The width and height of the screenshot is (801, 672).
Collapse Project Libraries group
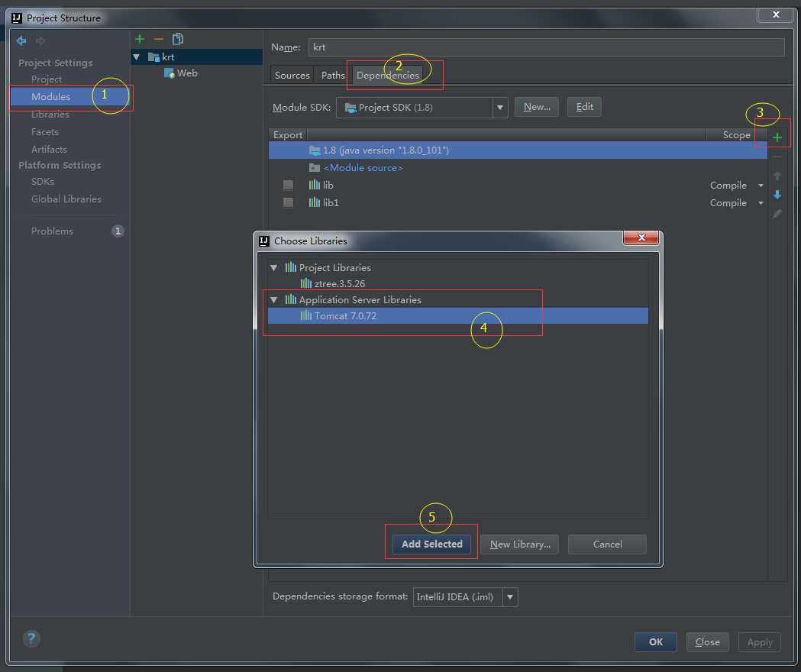[x=274, y=268]
